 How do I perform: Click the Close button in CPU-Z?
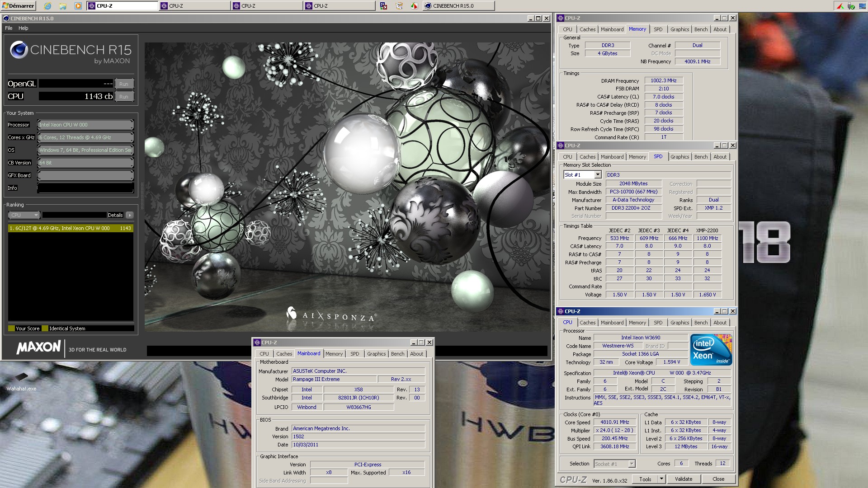pyautogui.click(x=718, y=479)
